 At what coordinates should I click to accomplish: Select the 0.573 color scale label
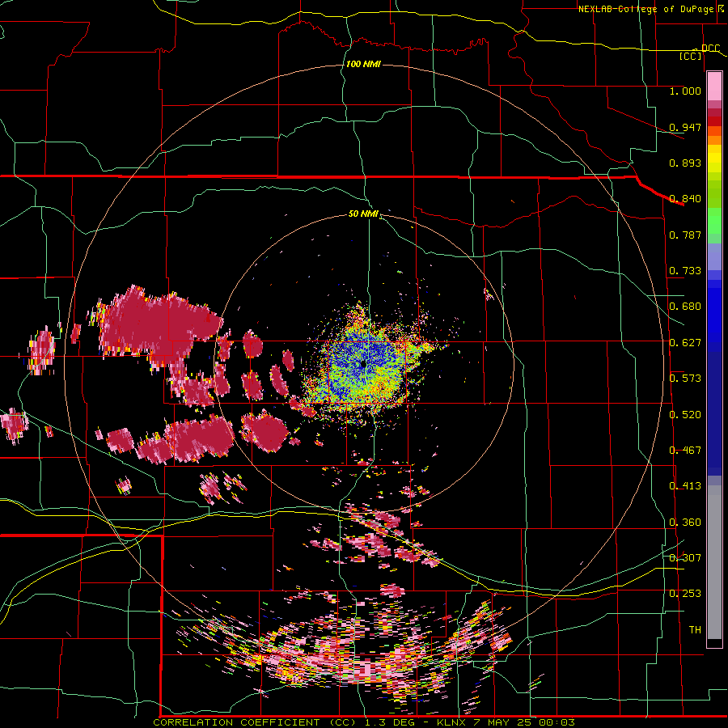[685, 379]
